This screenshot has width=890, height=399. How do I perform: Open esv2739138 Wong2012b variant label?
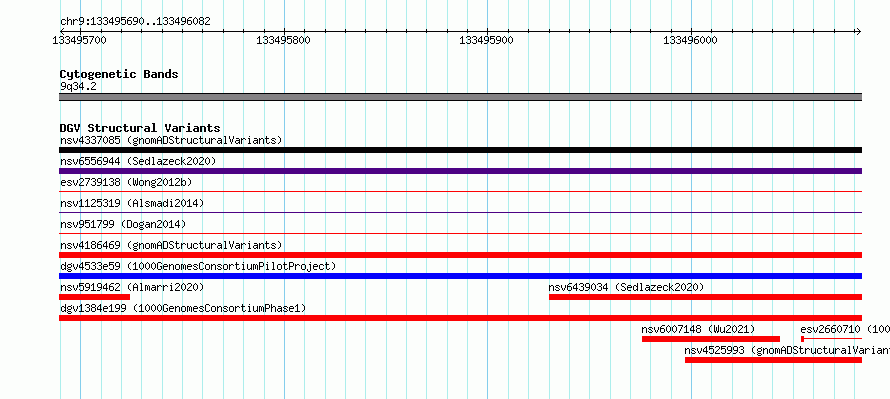point(126,182)
